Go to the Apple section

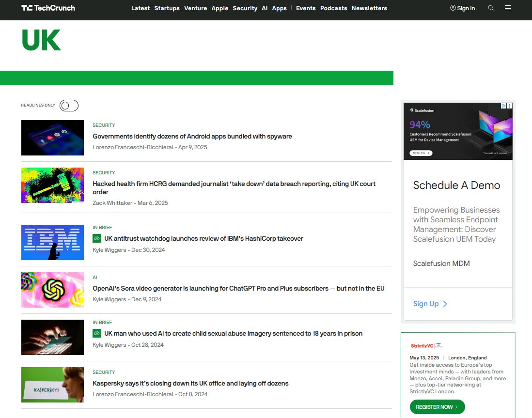[220, 8]
